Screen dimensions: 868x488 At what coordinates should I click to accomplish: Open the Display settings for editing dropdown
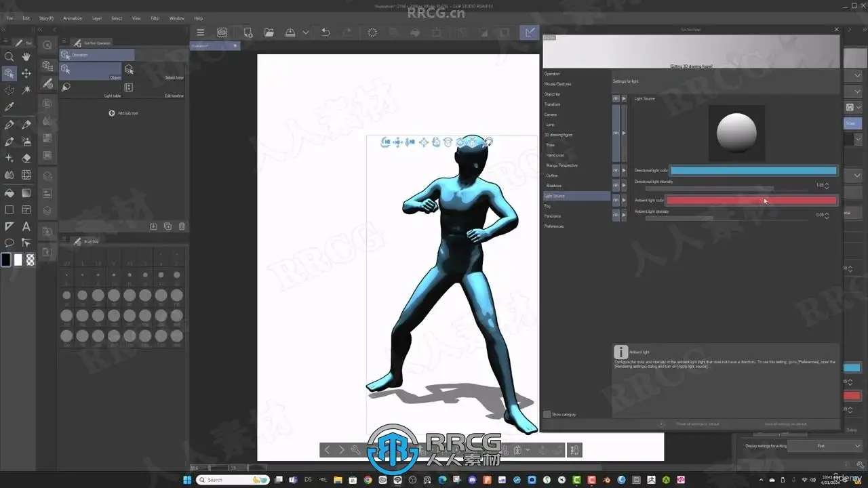tap(825, 445)
